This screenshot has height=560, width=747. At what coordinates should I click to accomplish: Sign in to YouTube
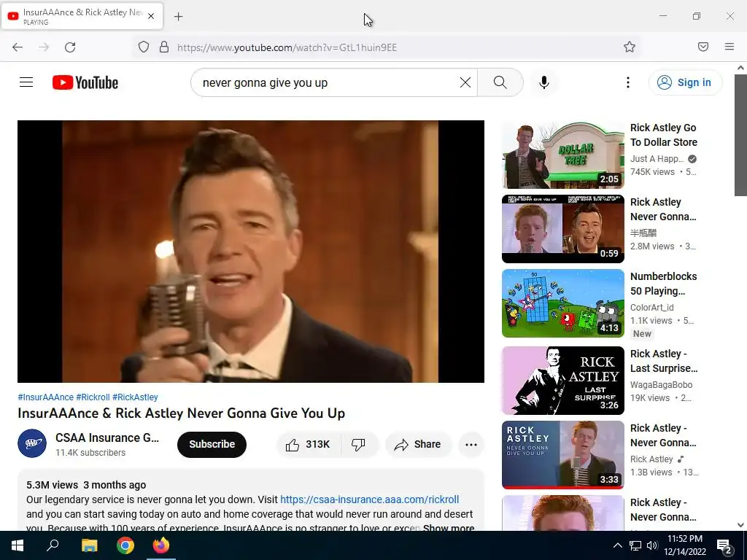685,82
